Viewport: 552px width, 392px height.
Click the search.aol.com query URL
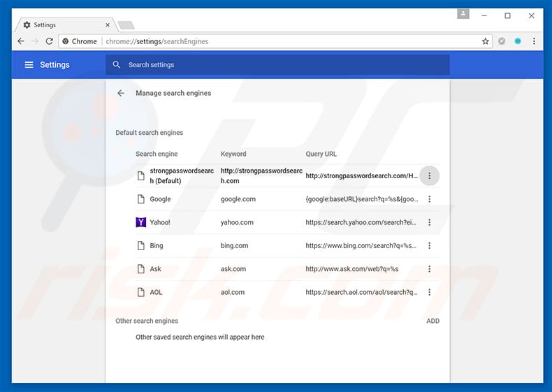coord(361,292)
